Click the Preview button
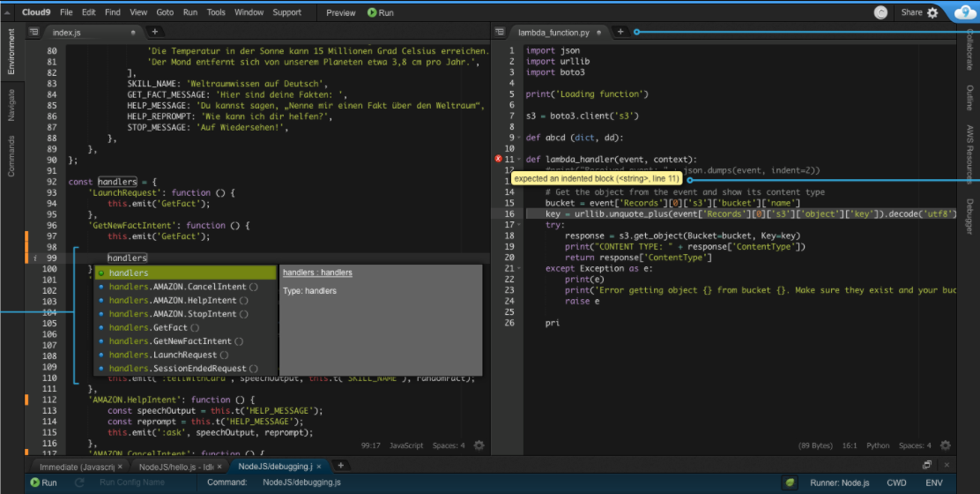Screen dimensions: 980x494 (x=341, y=12)
